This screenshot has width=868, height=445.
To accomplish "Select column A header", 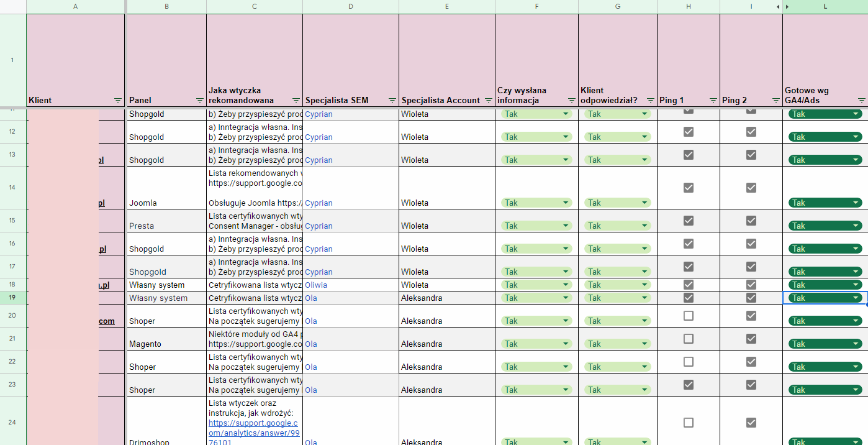I will click(x=76, y=6).
